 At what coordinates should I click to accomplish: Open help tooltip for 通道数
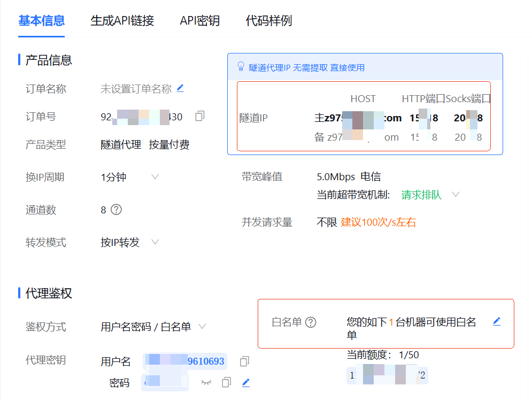(116, 210)
